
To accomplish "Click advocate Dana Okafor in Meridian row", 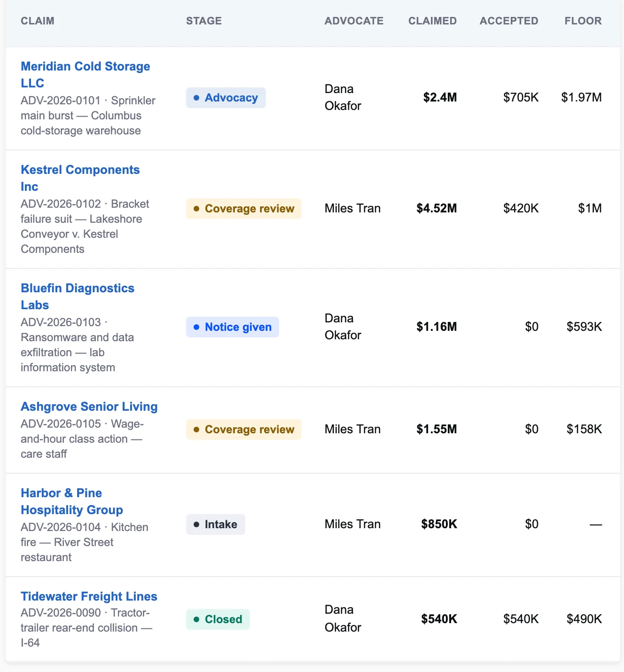I will [x=343, y=97].
